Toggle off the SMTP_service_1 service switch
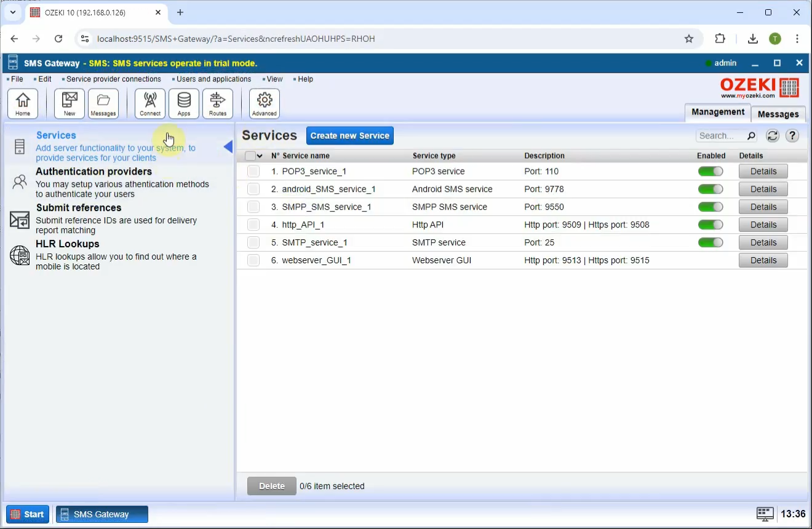The image size is (812, 529). [710, 243]
